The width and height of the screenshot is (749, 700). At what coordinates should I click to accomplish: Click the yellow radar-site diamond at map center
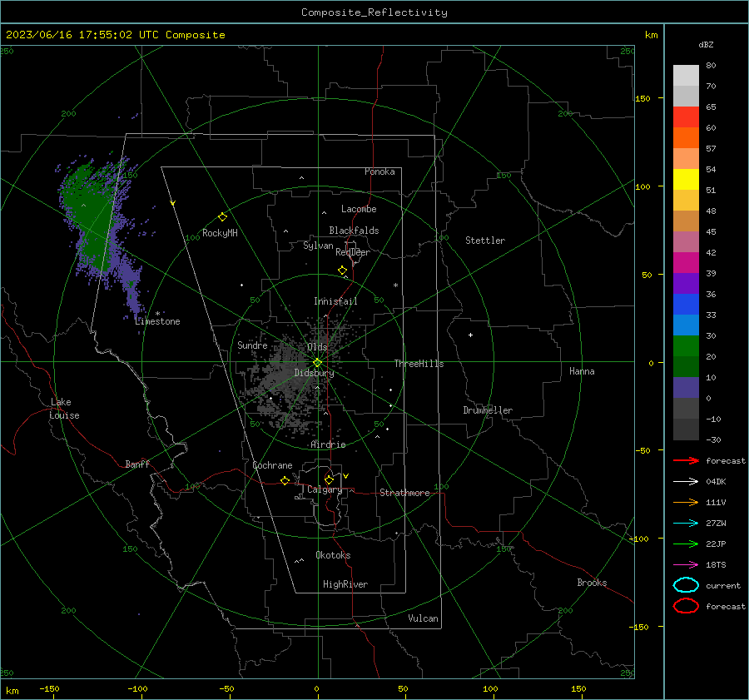[318, 362]
